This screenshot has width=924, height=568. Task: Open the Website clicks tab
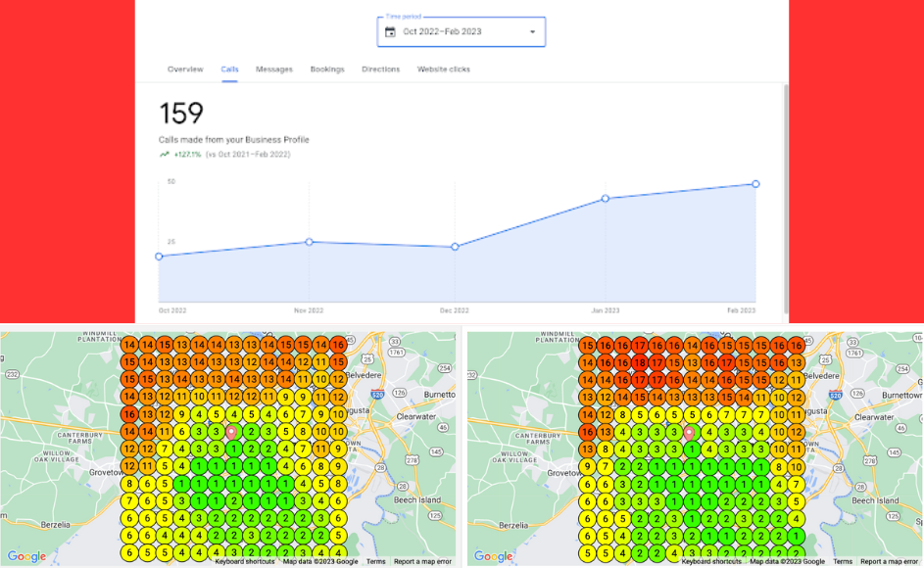click(444, 70)
